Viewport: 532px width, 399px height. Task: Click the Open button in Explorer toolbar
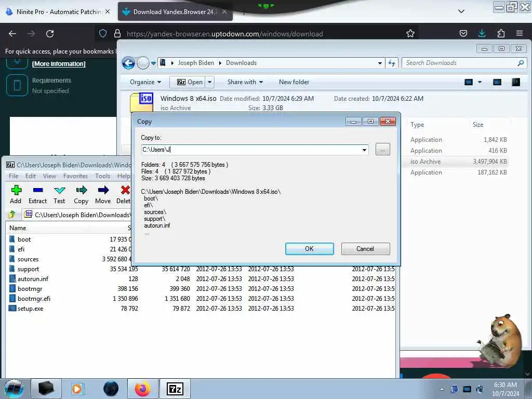(190, 82)
